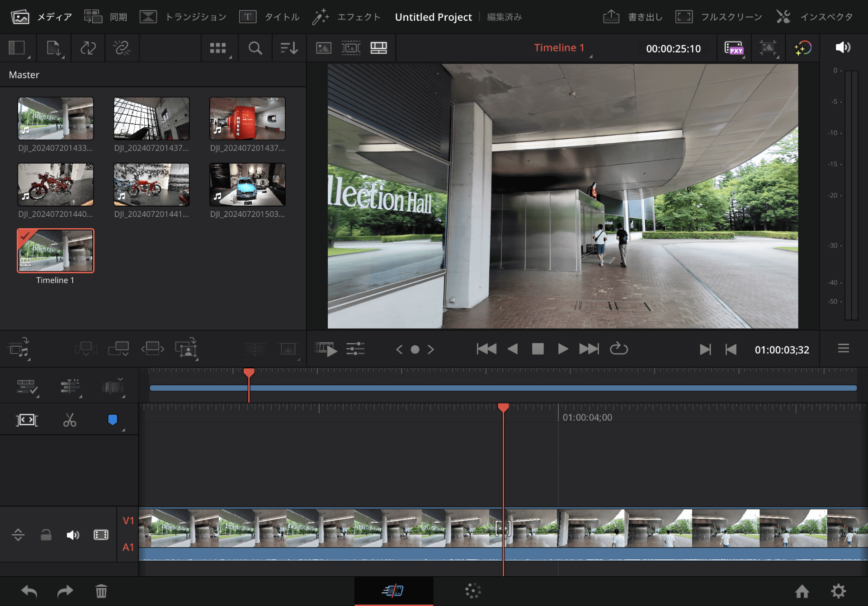The height and width of the screenshot is (606, 868).
Task: Select the razor scissors cut tool
Action: pos(70,420)
